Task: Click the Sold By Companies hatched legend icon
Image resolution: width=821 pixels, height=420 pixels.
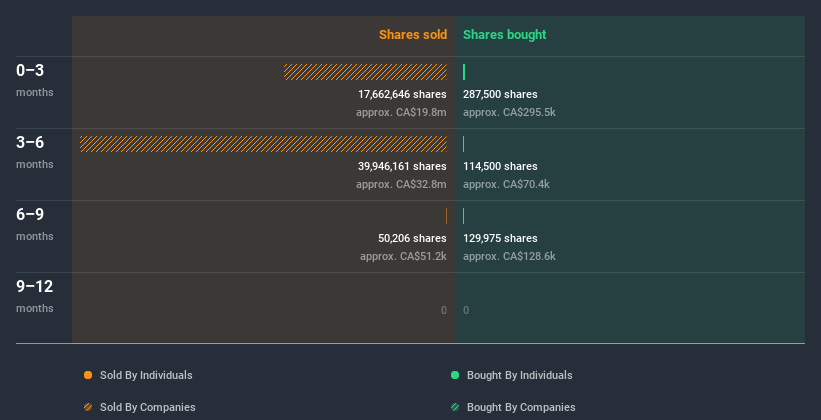Action: pyautogui.click(x=88, y=407)
